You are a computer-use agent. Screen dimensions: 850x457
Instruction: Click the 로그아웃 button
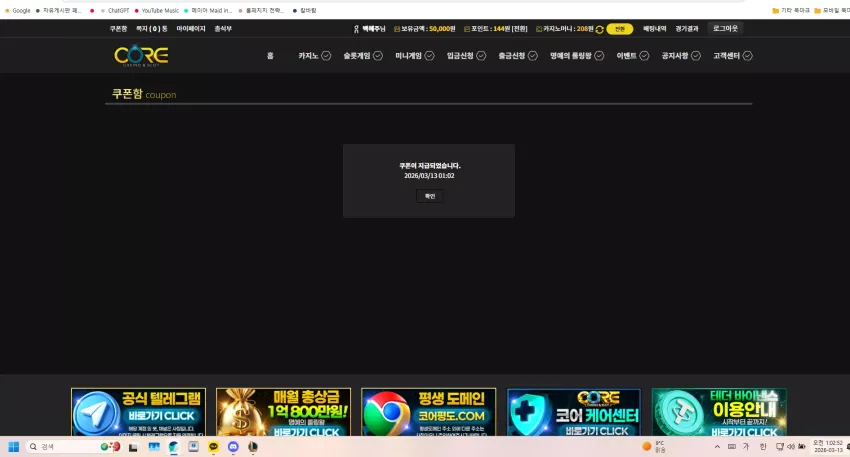click(x=725, y=29)
